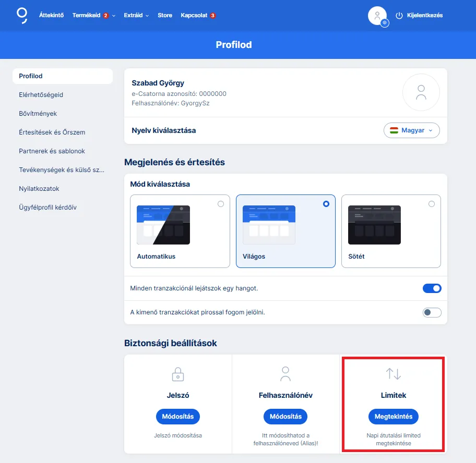Image resolution: width=476 pixels, height=463 pixels.
Task: Click the padlock icon above Jelszó
Action: 178,374
